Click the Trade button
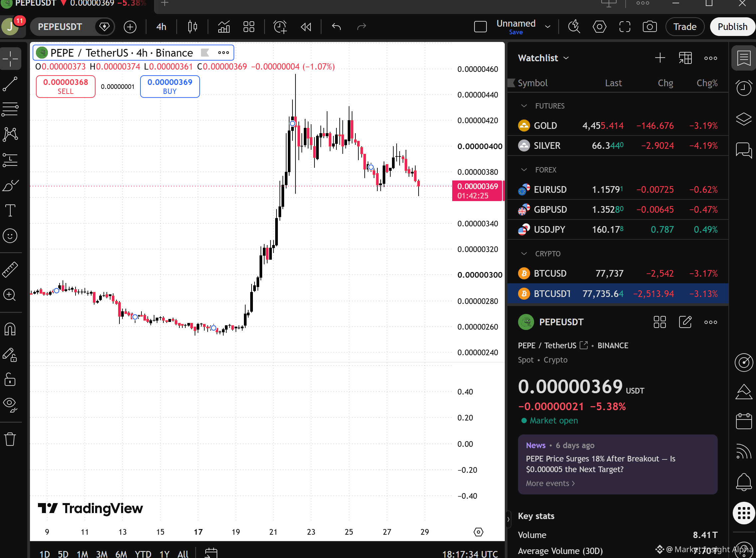 pyautogui.click(x=685, y=27)
